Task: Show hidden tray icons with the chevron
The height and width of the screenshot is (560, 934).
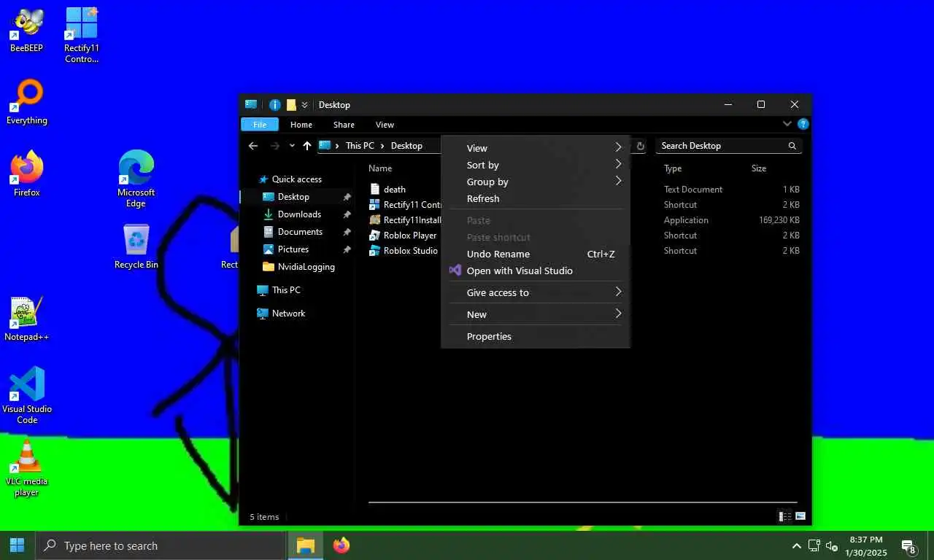Action: coord(797,546)
